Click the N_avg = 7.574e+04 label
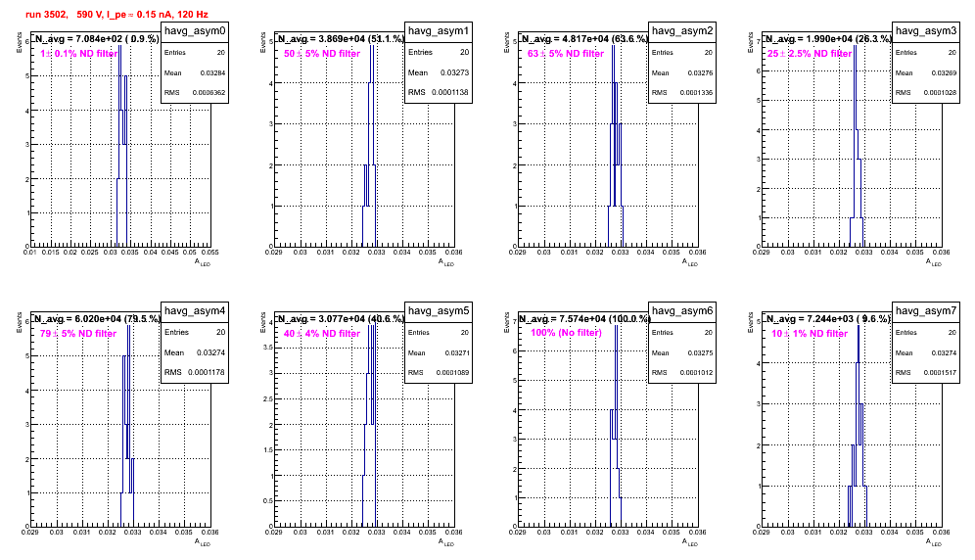Image resolution: width=975 pixels, height=560 pixels. coord(585,318)
